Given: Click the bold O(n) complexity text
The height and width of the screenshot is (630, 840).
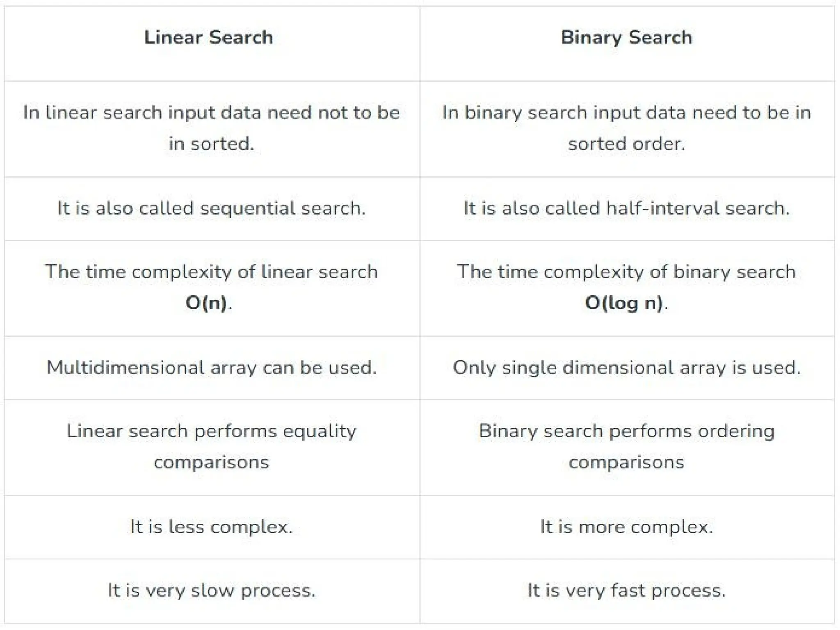Looking at the screenshot, I should click(206, 303).
